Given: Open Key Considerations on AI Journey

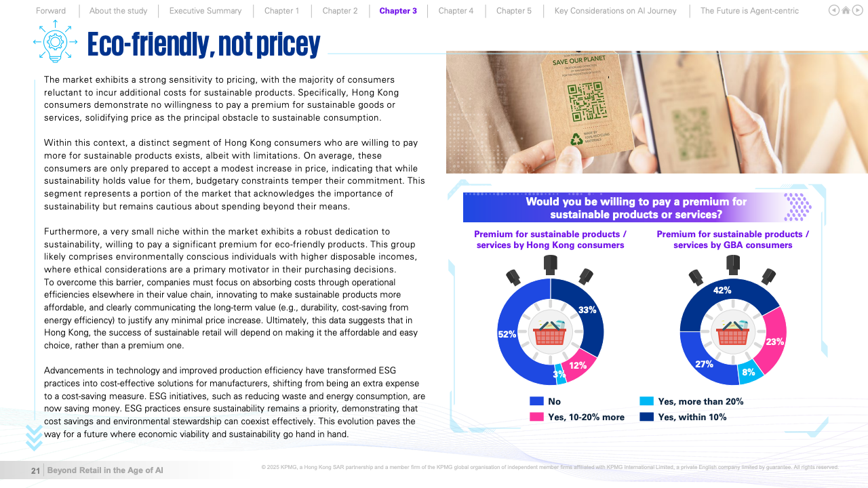Looking at the screenshot, I should [x=615, y=11].
